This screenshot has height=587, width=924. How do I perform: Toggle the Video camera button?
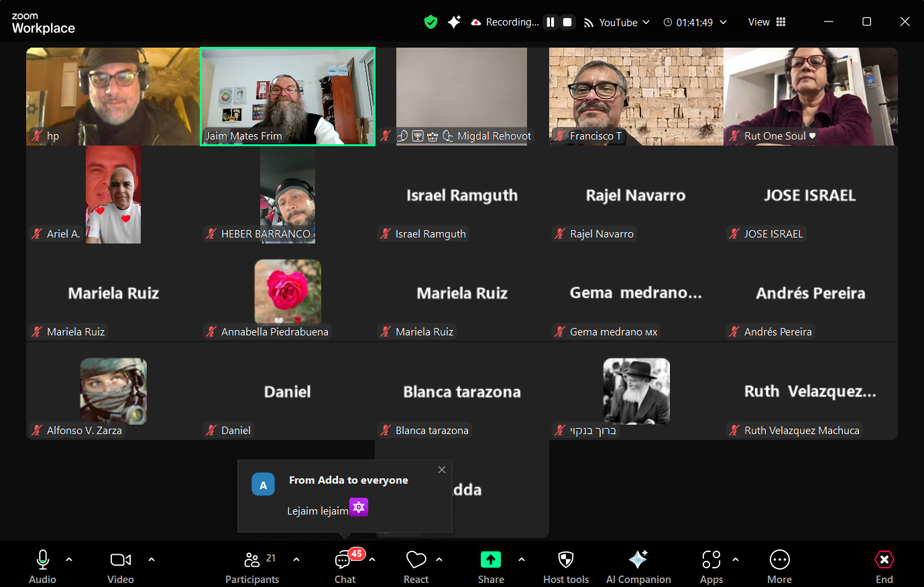point(121,566)
